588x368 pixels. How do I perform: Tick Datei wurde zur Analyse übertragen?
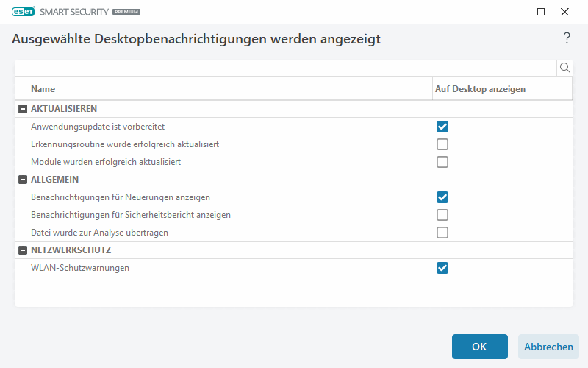point(442,233)
